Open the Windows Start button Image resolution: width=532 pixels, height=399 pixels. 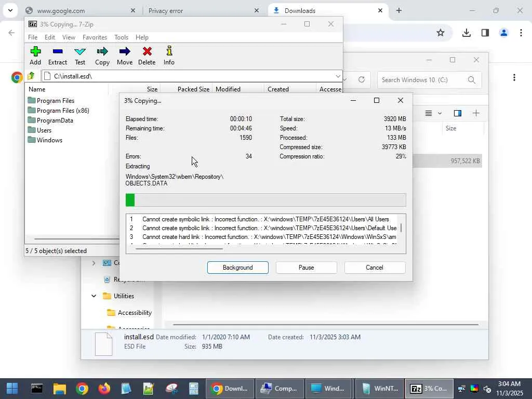[x=12, y=389]
